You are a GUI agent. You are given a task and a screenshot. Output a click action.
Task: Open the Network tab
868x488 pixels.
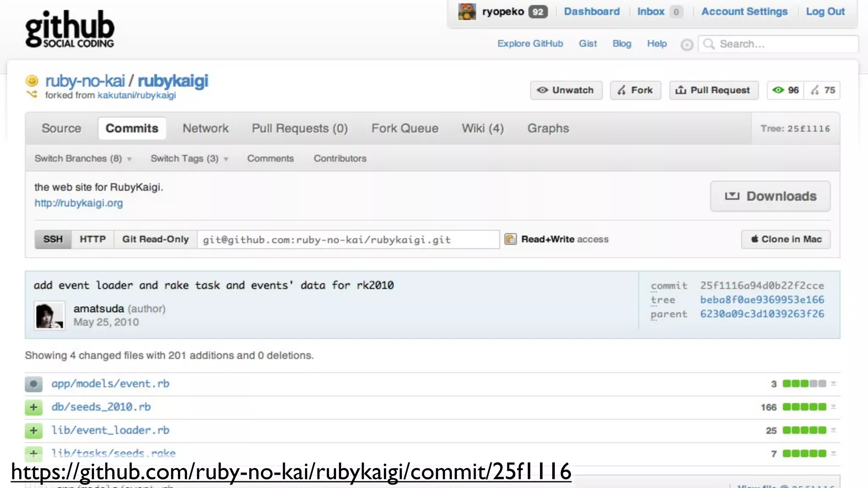(x=206, y=128)
